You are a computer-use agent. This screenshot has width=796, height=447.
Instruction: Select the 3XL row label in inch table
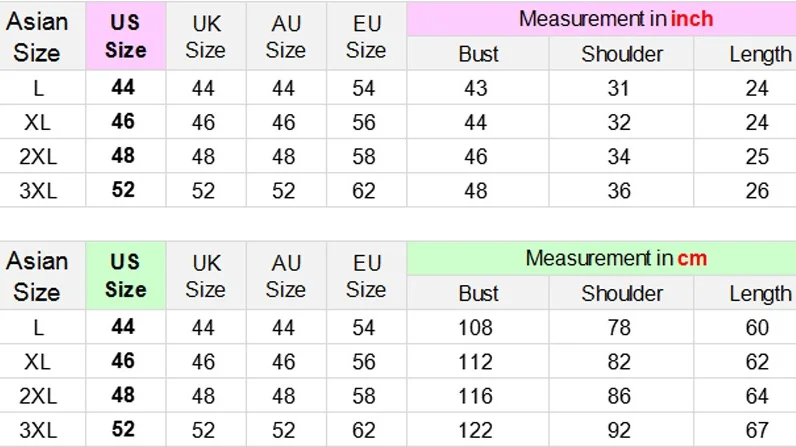coord(38,190)
